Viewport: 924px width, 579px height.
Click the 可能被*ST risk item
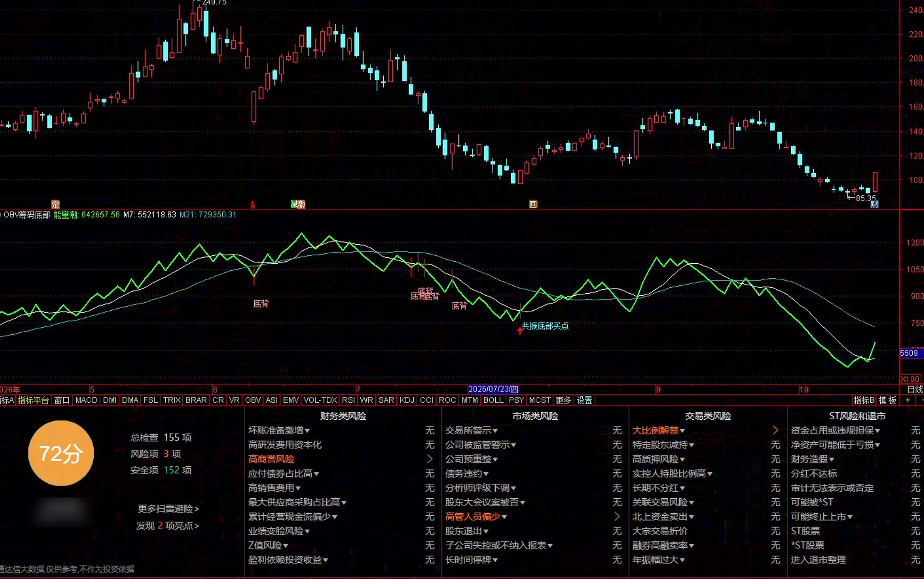click(812, 502)
